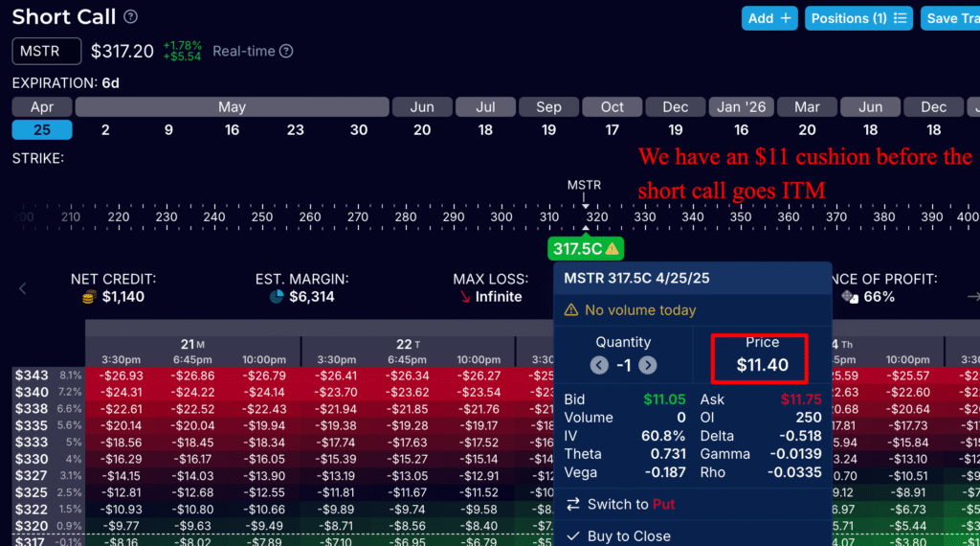The height and width of the screenshot is (546, 980).
Task: Select the Jul month header
Action: point(485,107)
